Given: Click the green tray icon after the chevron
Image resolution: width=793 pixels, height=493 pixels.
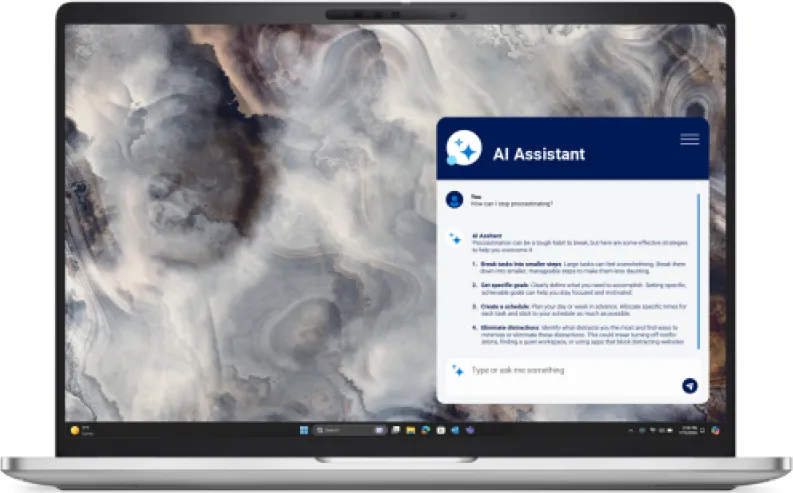Looking at the screenshot, I should click(x=642, y=430).
